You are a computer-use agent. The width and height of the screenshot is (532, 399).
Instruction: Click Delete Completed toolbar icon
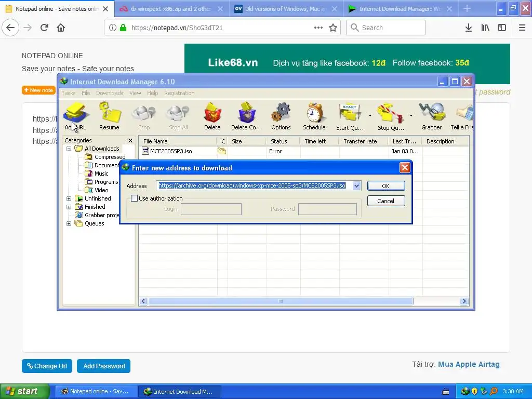(247, 116)
